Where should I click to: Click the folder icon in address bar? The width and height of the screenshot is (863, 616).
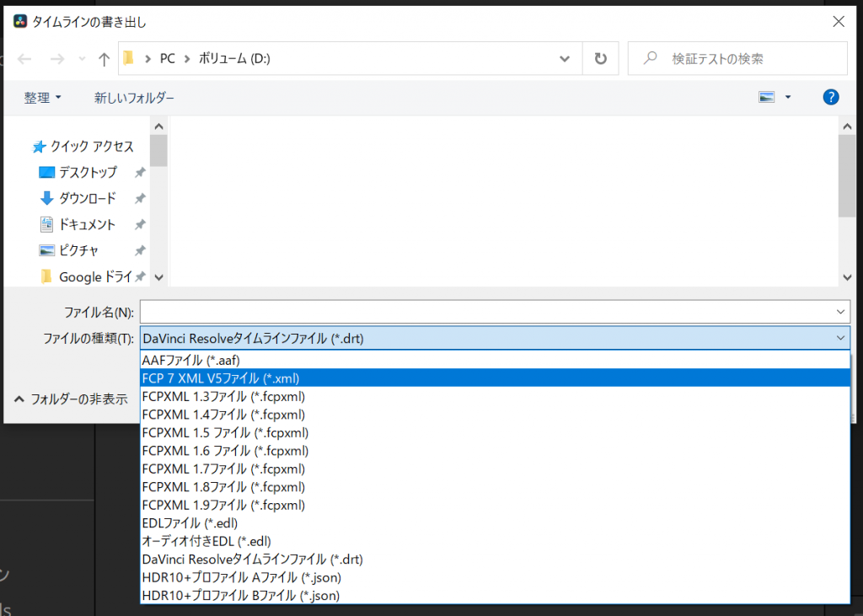click(128, 58)
